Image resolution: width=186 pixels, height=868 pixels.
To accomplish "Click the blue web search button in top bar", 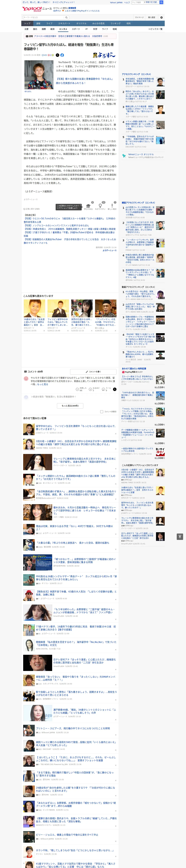I will pos(161,2).
